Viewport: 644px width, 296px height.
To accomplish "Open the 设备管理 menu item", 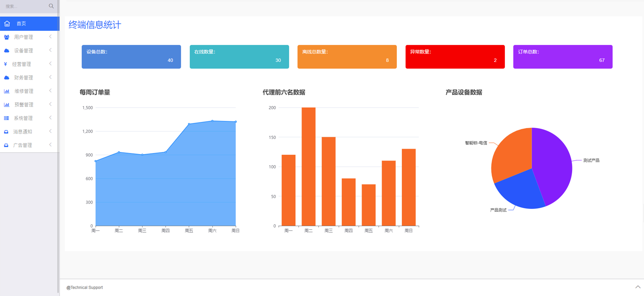I will (23, 50).
